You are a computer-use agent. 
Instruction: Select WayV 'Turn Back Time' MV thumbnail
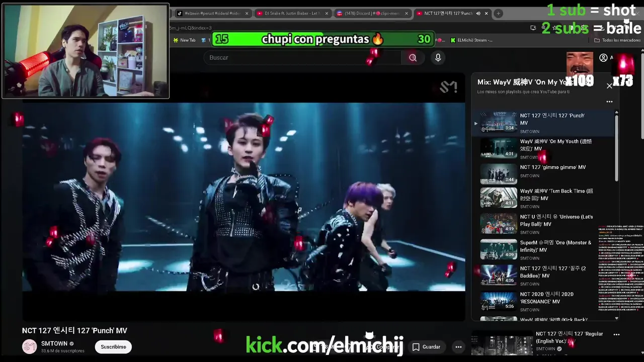pyautogui.click(x=499, y=197)
